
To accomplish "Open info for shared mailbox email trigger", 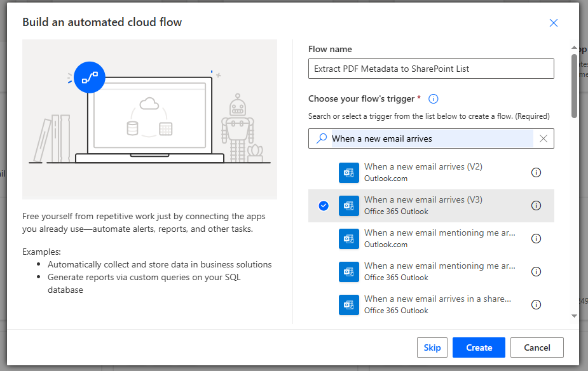I will coord(536,305).
